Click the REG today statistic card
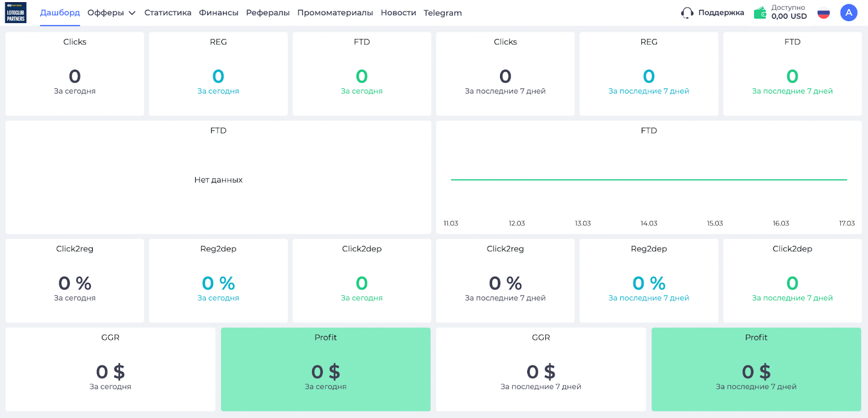 coord(218,74)
